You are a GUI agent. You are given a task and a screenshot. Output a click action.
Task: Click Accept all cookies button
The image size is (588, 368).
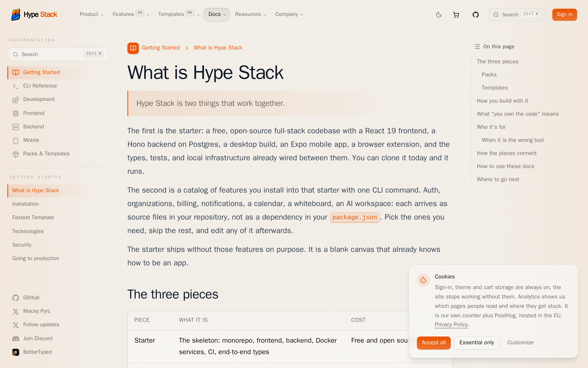434,343
